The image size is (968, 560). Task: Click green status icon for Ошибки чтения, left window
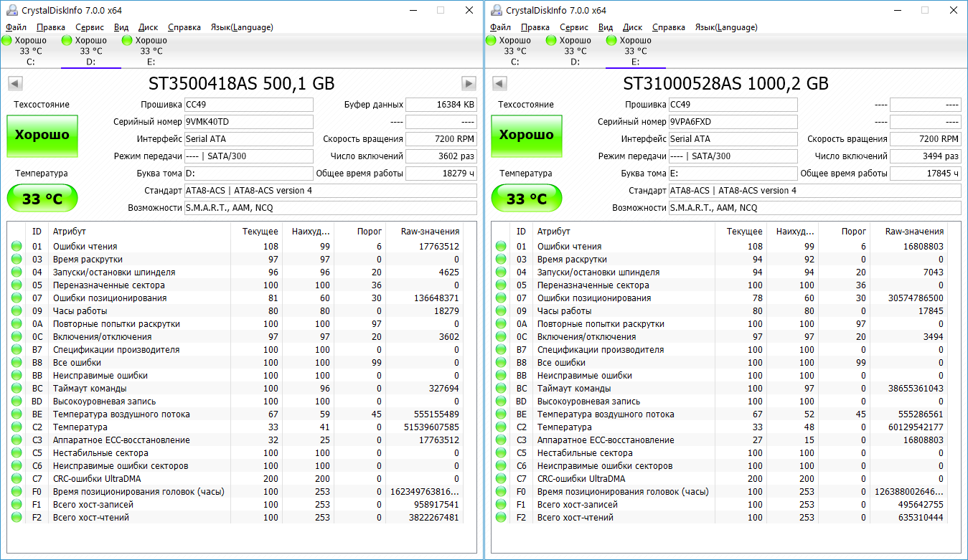17,247
